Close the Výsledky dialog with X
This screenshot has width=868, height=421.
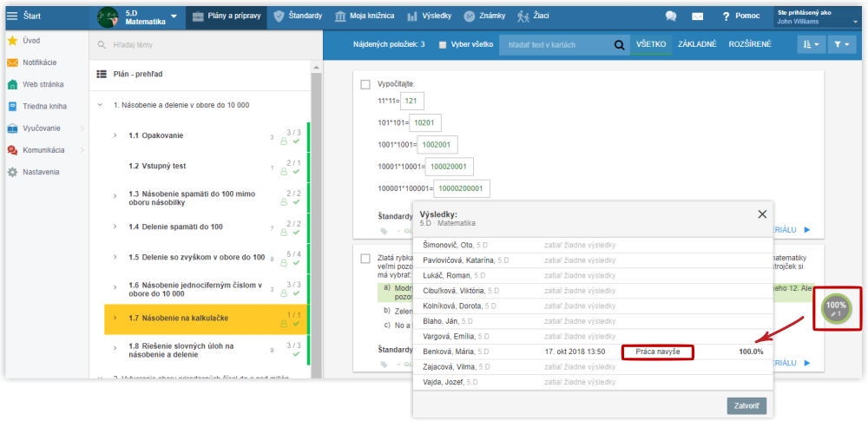click(762, 214)
